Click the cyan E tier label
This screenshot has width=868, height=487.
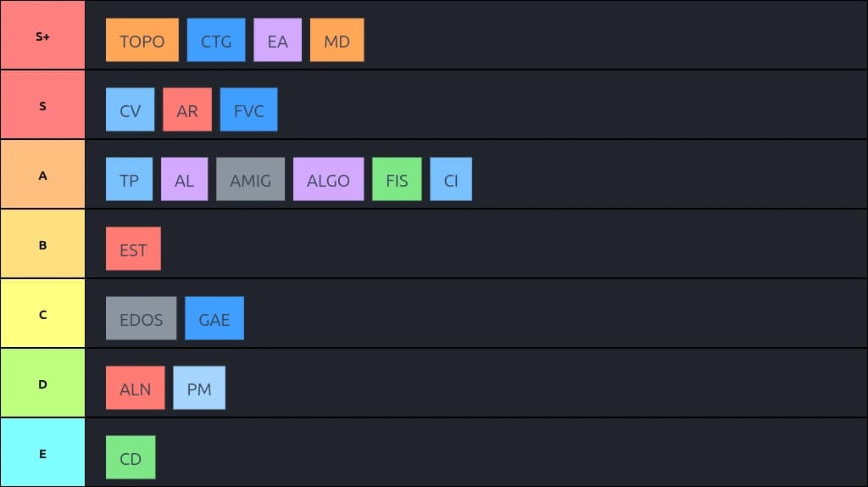tap(42, 453)
